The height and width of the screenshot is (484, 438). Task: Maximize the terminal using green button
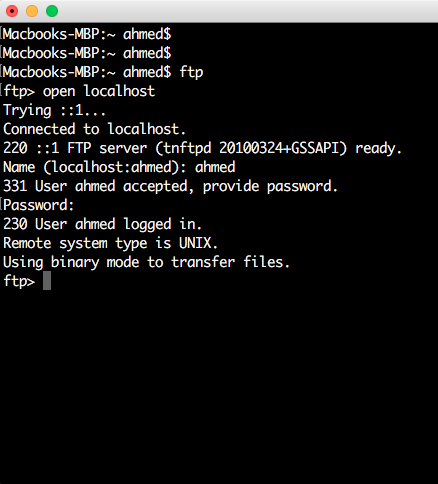pyautogui.click(x=52, y=11)
